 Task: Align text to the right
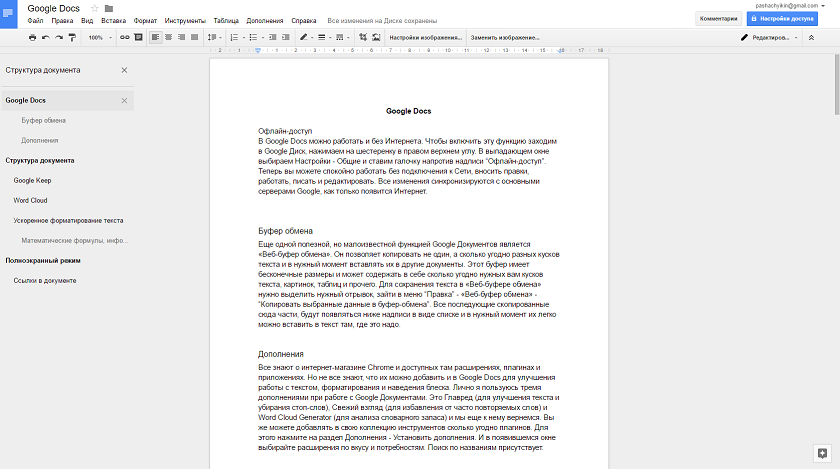182,38
